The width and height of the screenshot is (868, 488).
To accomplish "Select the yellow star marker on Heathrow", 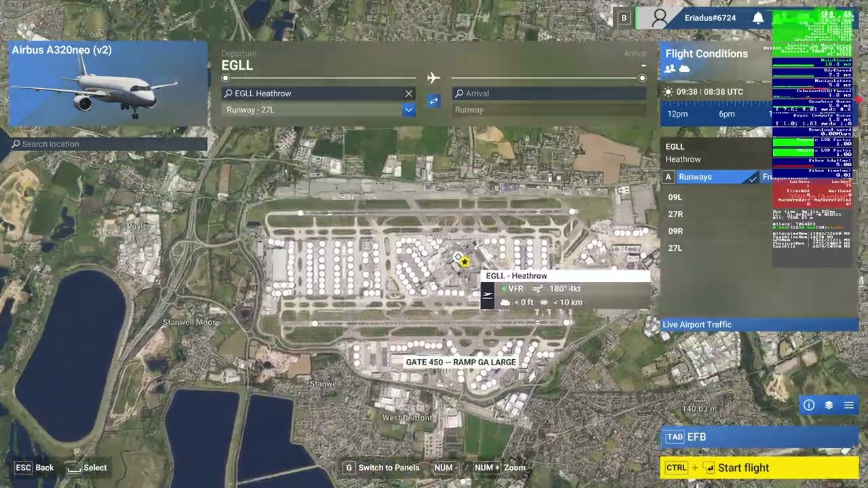I will [x=465, y=262].
